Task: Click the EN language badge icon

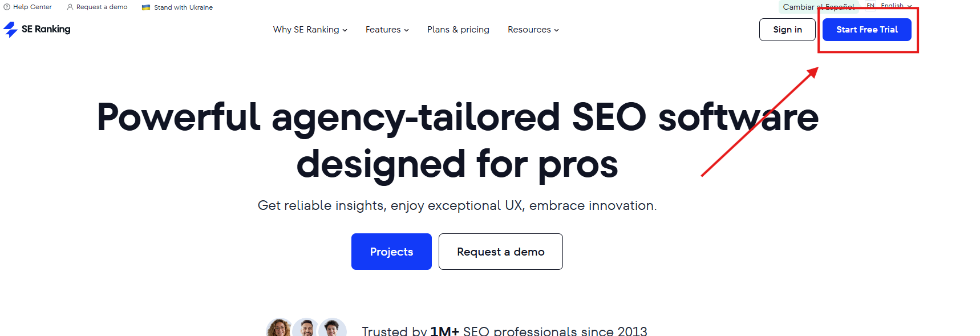Action: pyautogui.click(x=870, y=6)
